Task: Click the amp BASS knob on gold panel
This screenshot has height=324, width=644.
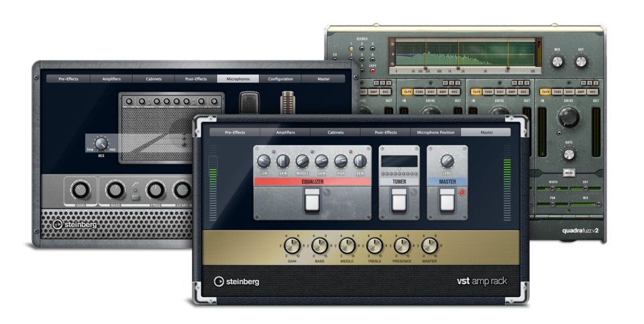Action: pos(319,246)
